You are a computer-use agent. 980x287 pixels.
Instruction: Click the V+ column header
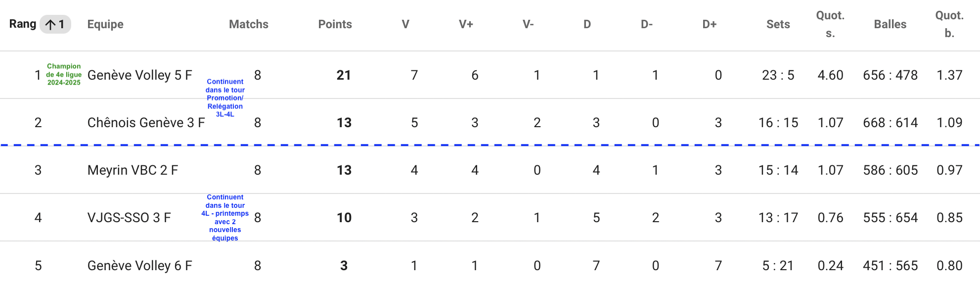[466, 24]
